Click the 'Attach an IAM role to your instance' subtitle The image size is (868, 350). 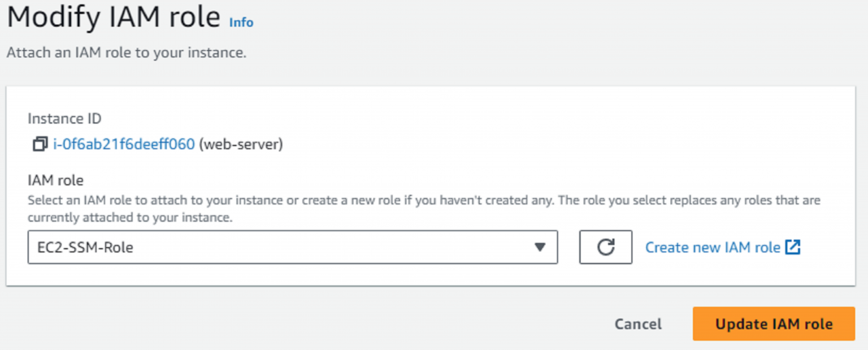pyautogui.click(x=126, y=53)
